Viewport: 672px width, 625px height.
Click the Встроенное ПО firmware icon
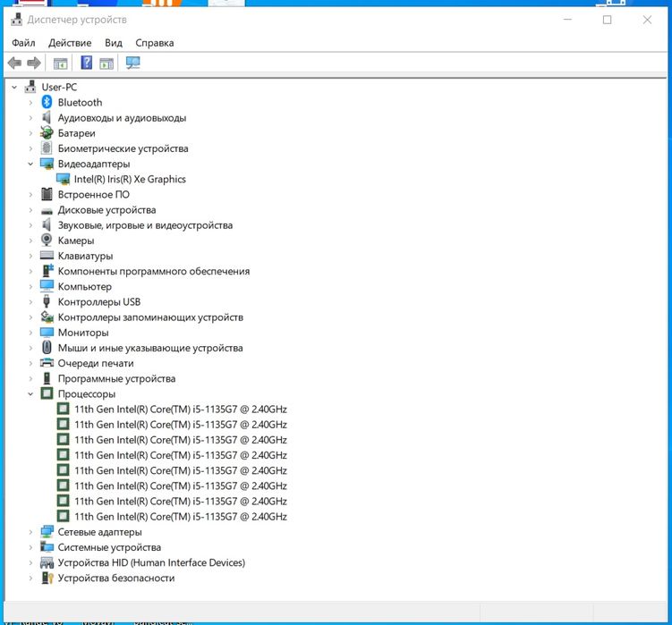[x=47, y=194]
